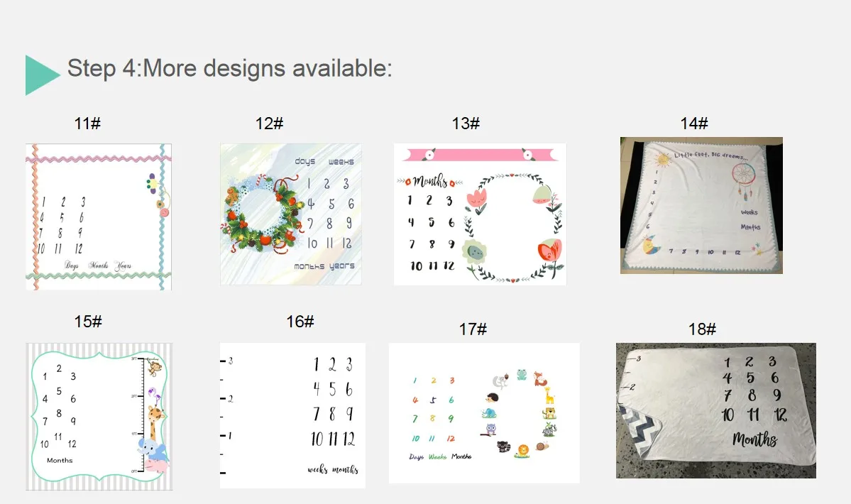Click the 14# label
Image resolution: width=851 pixels, height=504 pixels.
click(694, 124)
